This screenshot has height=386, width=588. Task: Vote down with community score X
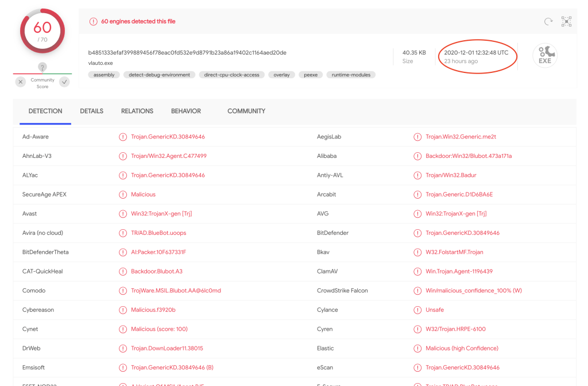coord(21,82)
